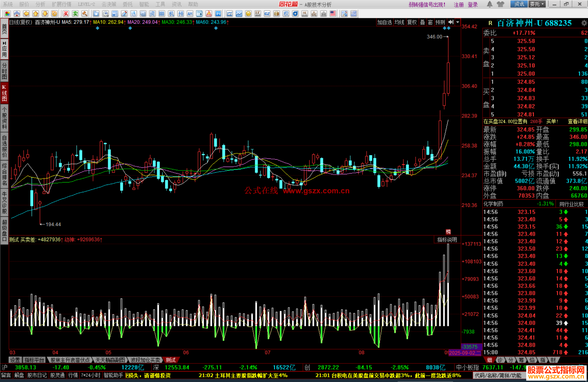
Task: Toggle 均线 moving average display
Action: (399, 22)
